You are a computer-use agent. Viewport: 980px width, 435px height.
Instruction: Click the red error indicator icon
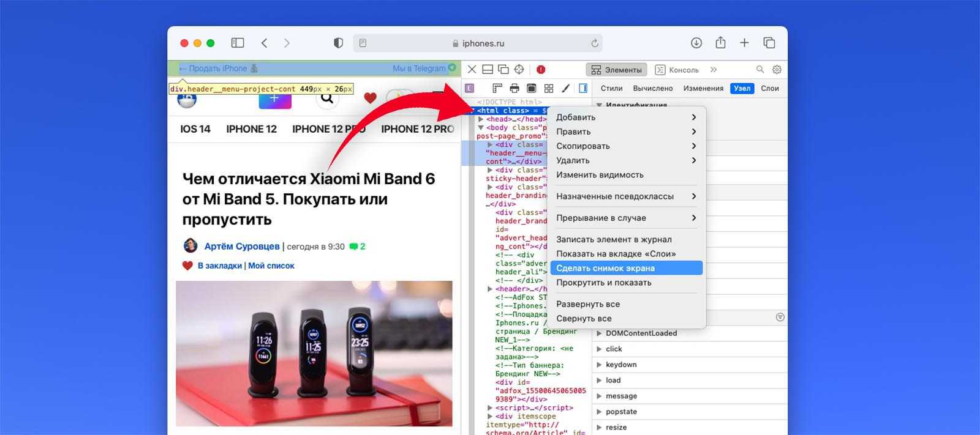pyautogui.click(x=541, y=70)
